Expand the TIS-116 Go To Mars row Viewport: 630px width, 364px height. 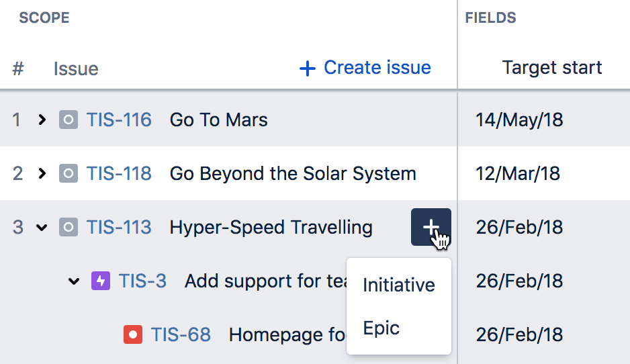click(42, 120)
